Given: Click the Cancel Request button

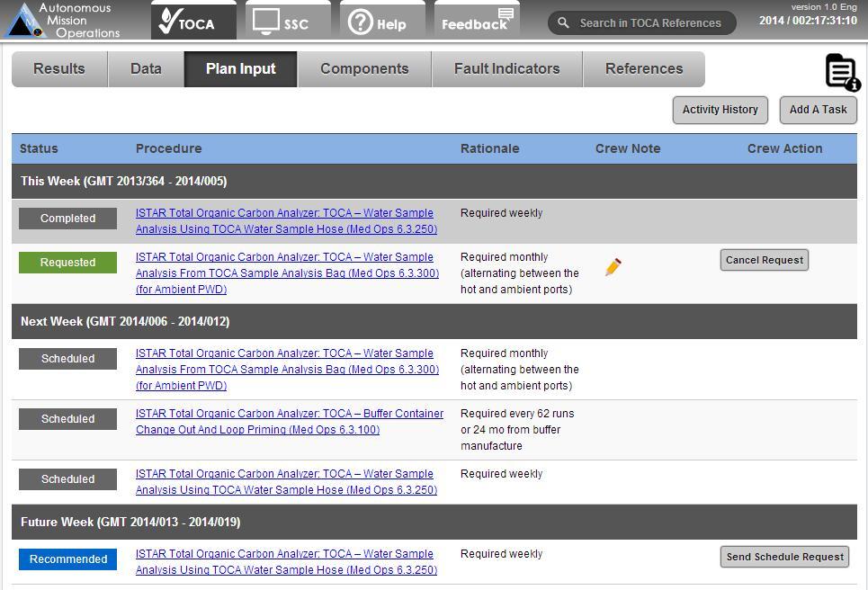Looking at the screenshot, I should (765, 260).
